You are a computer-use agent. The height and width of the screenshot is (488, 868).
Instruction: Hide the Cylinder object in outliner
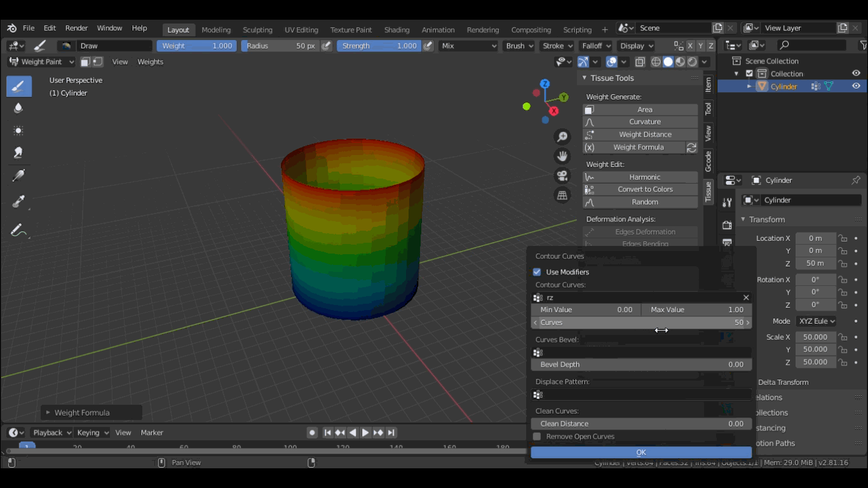pyautogui.click(x=856, y=86)
